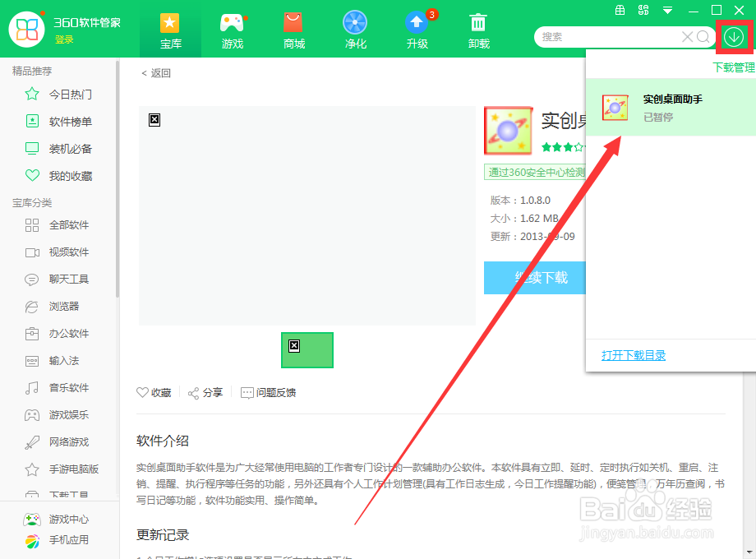This screenshot has height=559, width=756.
Task: Click the 大小：1.62 MB text
Action: [x=524, y=219]
